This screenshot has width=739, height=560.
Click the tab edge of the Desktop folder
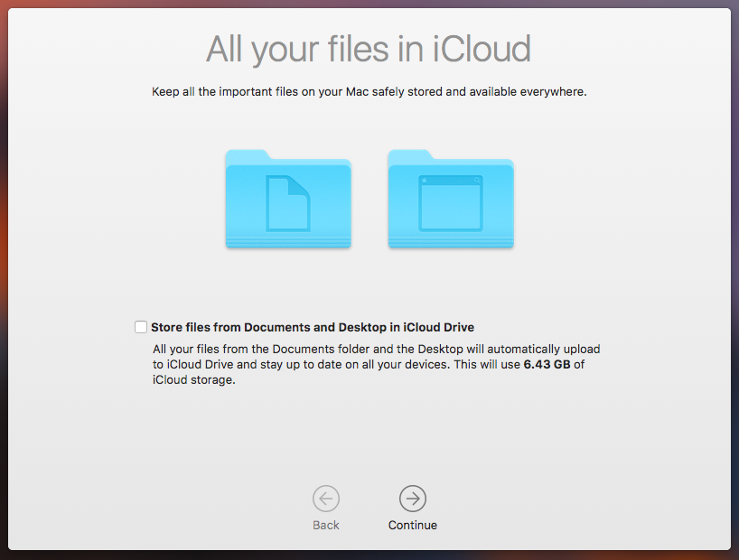tap(409, 154)
